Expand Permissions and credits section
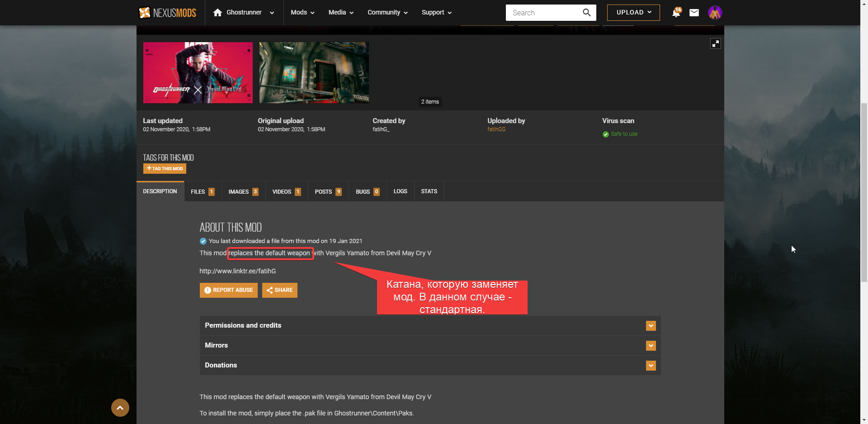This screenshot has width=868, height=424. tap(430, 326)
